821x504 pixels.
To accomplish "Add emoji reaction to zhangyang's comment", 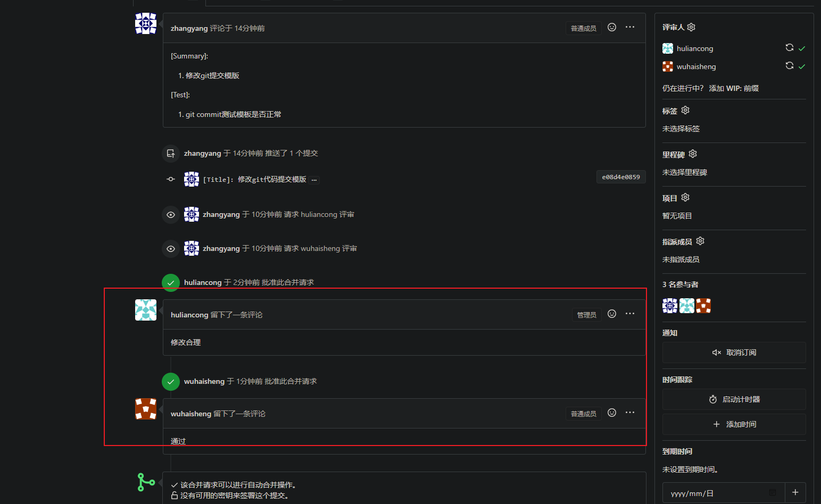I will [612, 27].
